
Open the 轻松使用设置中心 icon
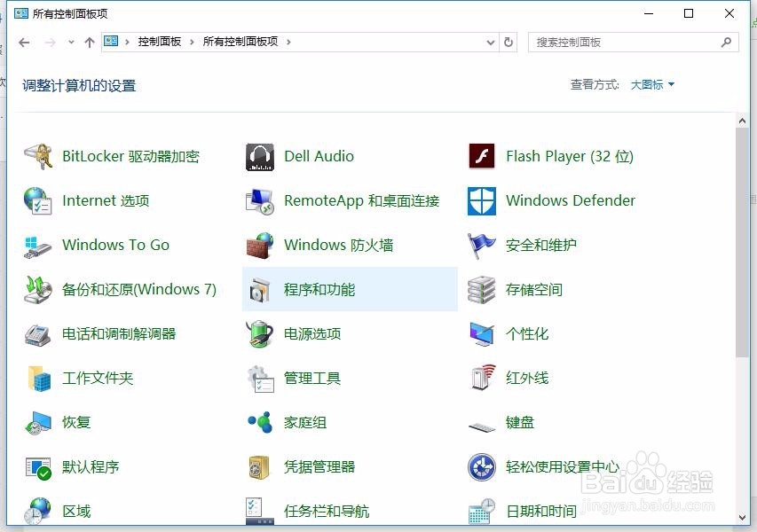pos(481,467)
